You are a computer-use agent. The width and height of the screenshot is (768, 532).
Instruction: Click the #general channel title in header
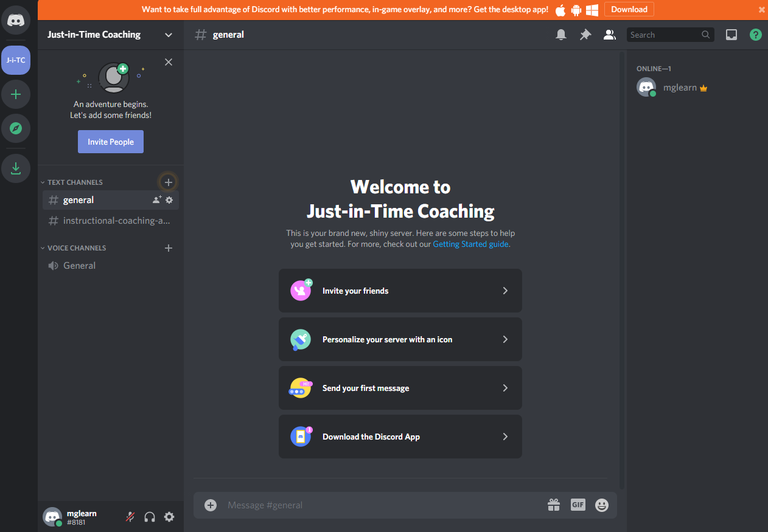coord(228,35)
